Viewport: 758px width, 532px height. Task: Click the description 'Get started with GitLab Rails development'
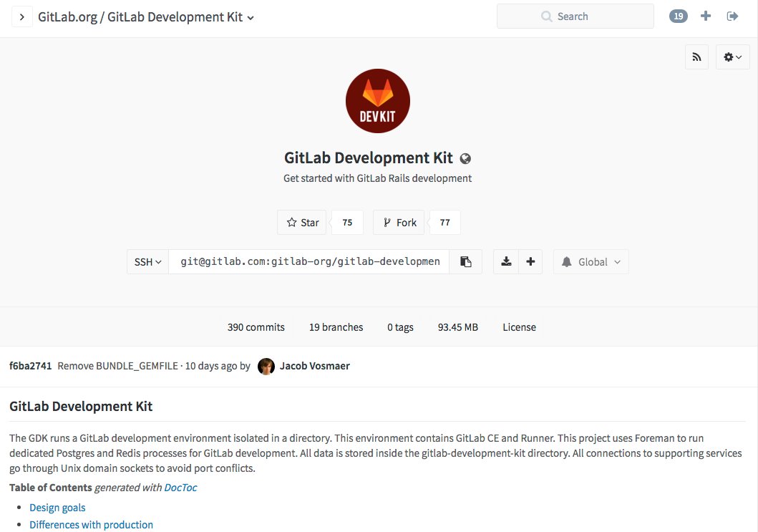(x=377, y=178)
